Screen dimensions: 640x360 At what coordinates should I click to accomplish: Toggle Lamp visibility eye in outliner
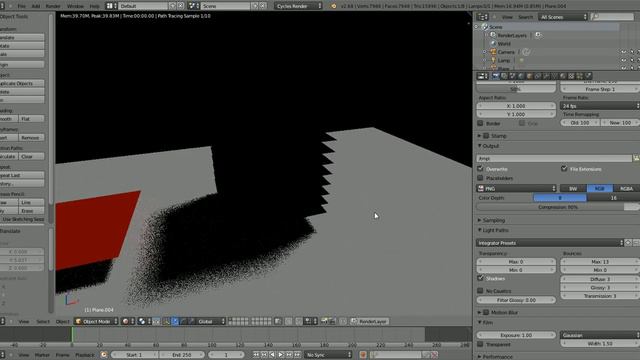pyautogui.click(x=624, y=60)
